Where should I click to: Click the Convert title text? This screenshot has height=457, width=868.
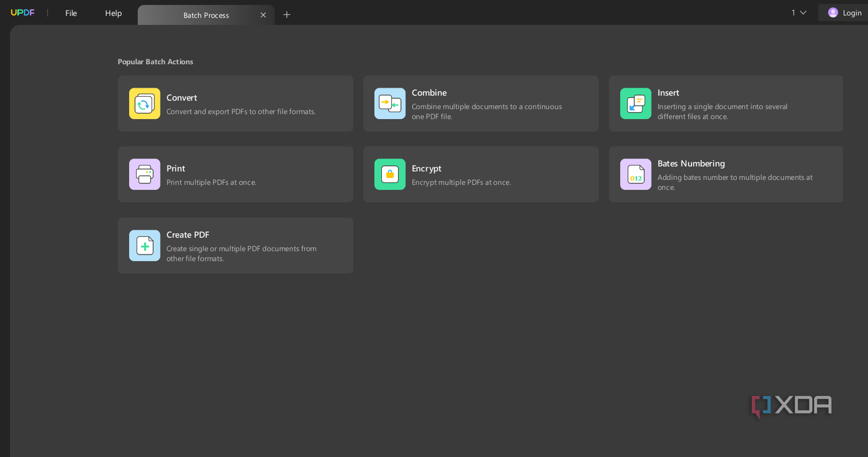(x=182, y=97)
